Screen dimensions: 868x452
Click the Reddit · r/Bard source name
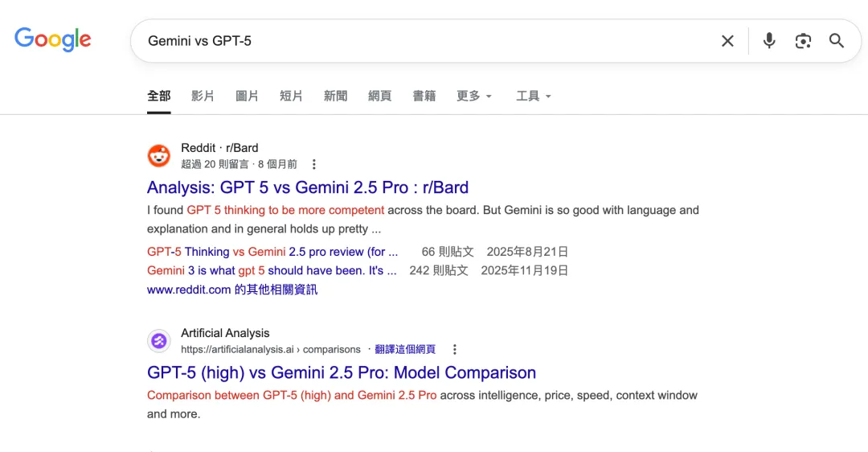(x=219, y=148)
